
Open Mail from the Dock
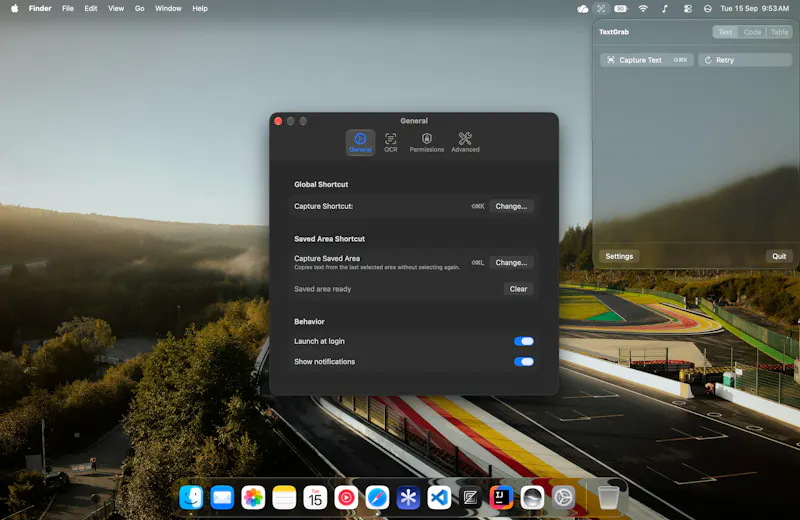click(x=222, y=498)
